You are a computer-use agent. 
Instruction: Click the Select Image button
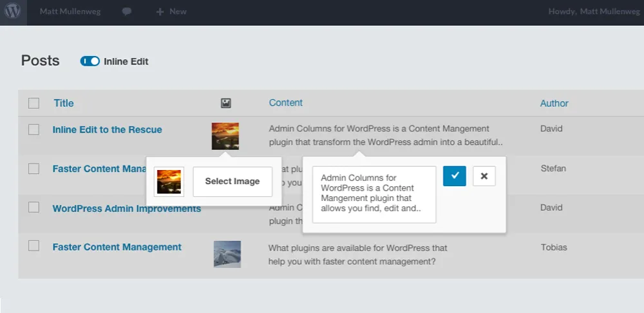(x=232, y=182)
